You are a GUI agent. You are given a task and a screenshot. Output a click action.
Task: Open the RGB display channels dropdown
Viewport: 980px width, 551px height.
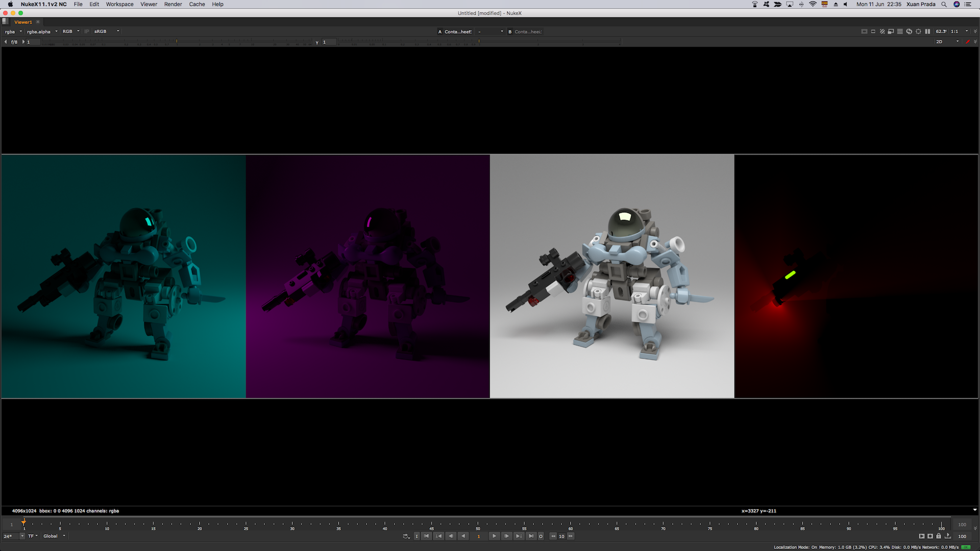pos(71,32)
